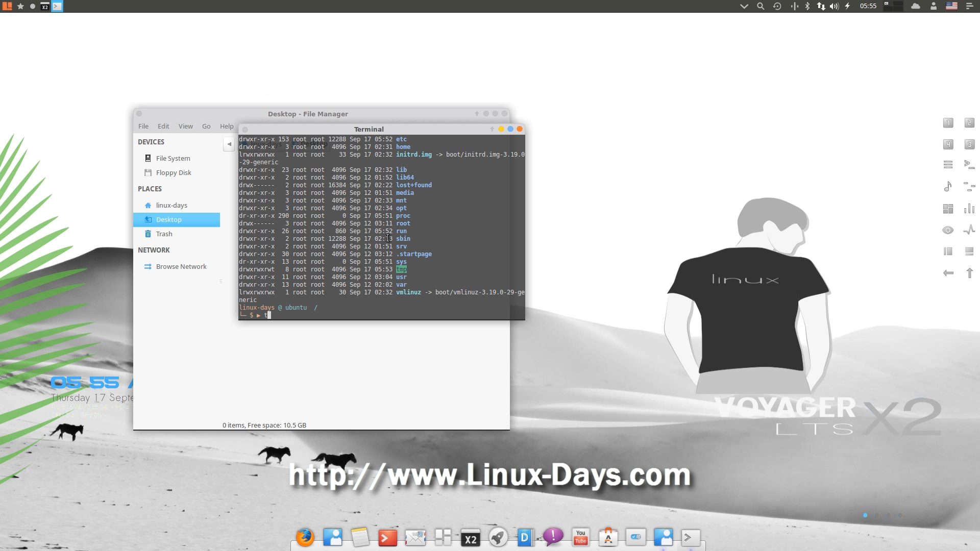Image resolution: width=980 pixels, height=551 pixels.
Task: Switch to workspace 2 in the side panel
Action: (x=969, y=123)
